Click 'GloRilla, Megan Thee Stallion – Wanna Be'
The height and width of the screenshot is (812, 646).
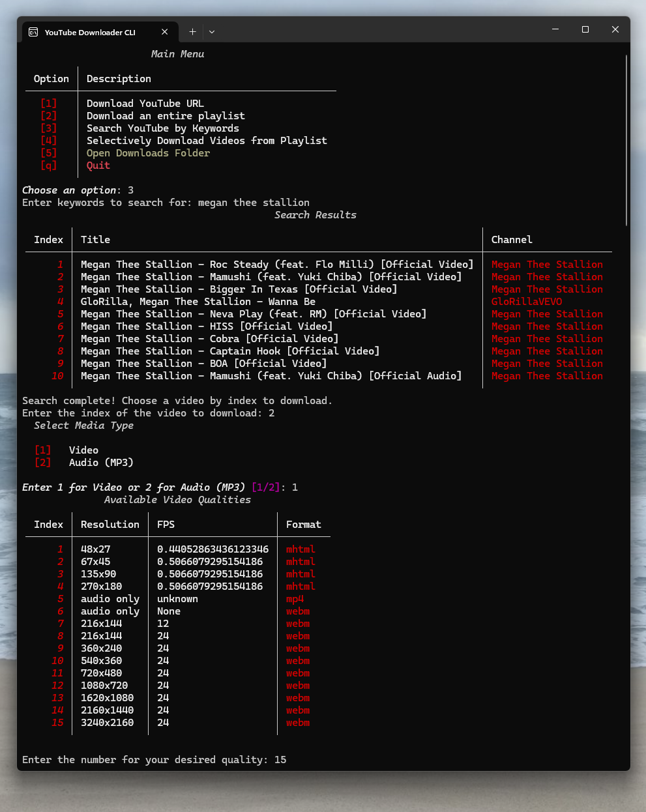pyautogui.click(x=198, y=302)
